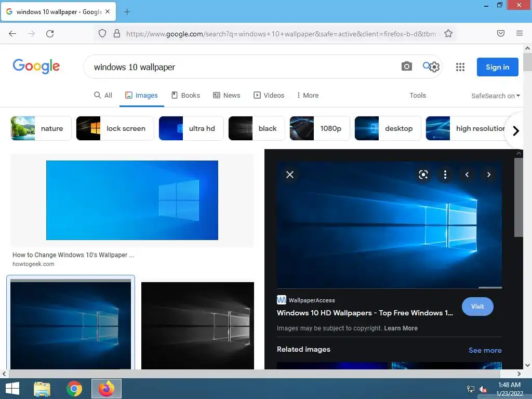Click the howtogeek.com source text
This screenshot has height=399, width=532.
pos(33,264)
